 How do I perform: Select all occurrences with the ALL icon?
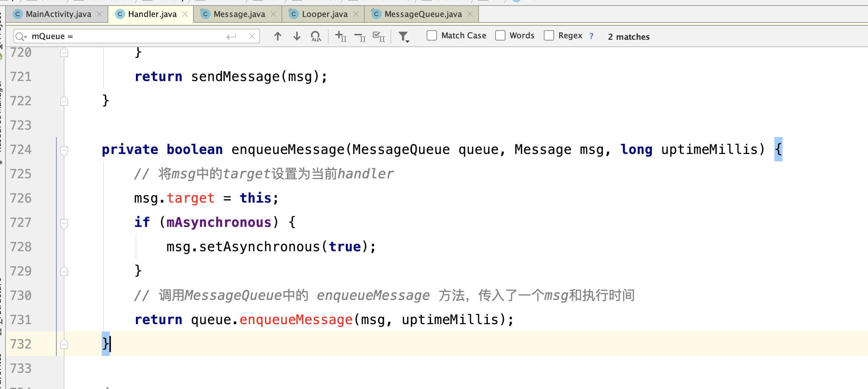coord(316,36)
